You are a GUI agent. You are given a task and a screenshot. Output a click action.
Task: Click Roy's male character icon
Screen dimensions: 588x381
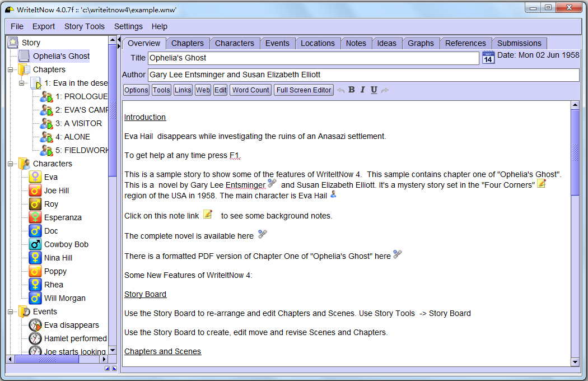click(35, 204)
